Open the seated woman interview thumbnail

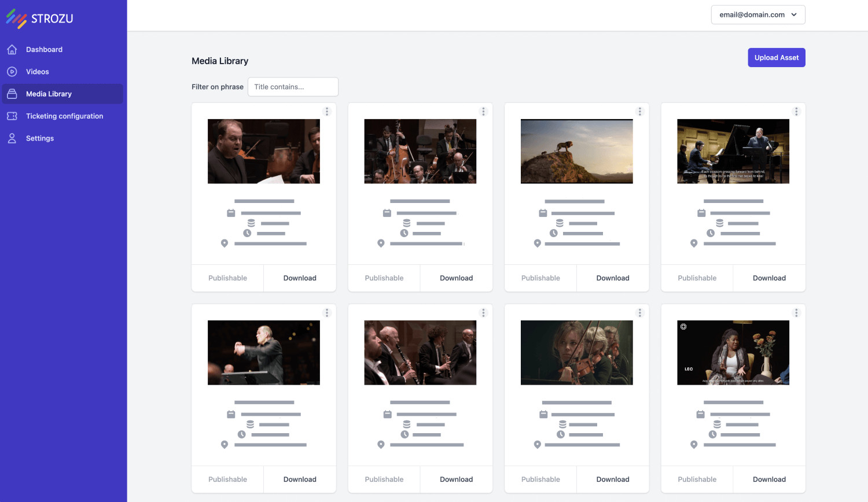tap(733, 353)
